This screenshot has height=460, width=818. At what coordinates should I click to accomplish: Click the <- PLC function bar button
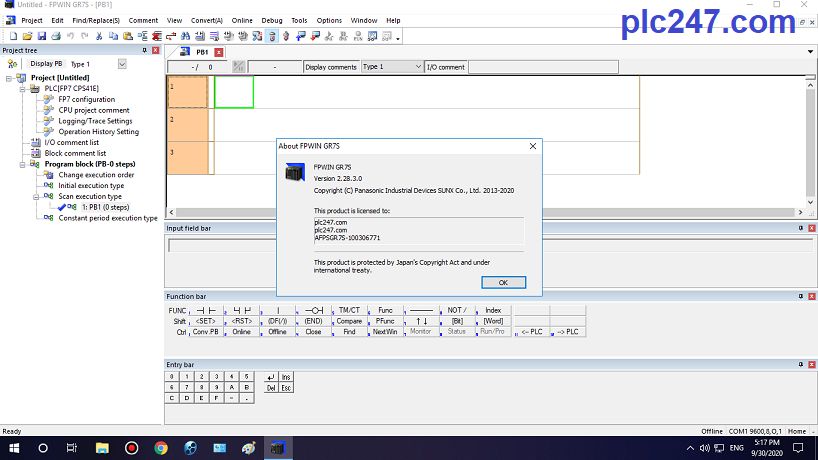532,332
